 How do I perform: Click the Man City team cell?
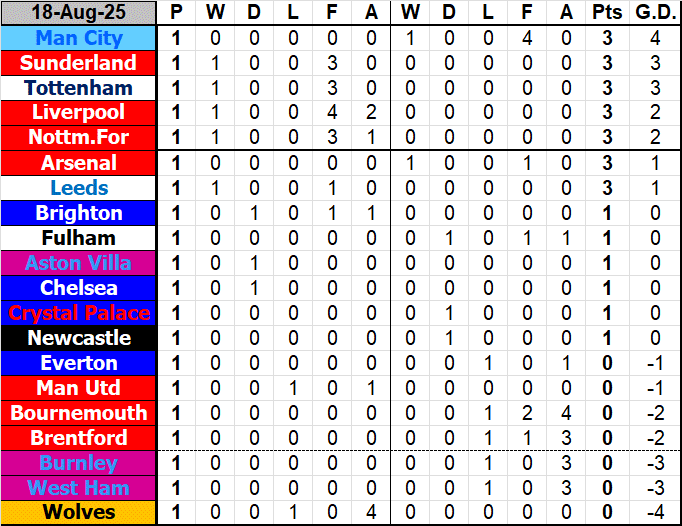tap(79, 38)
